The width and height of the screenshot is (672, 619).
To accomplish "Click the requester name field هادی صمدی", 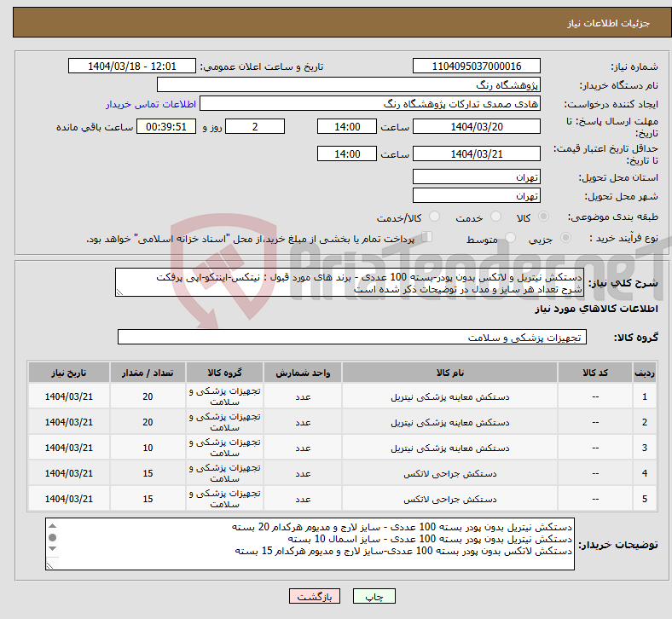I will click(370, 104).
